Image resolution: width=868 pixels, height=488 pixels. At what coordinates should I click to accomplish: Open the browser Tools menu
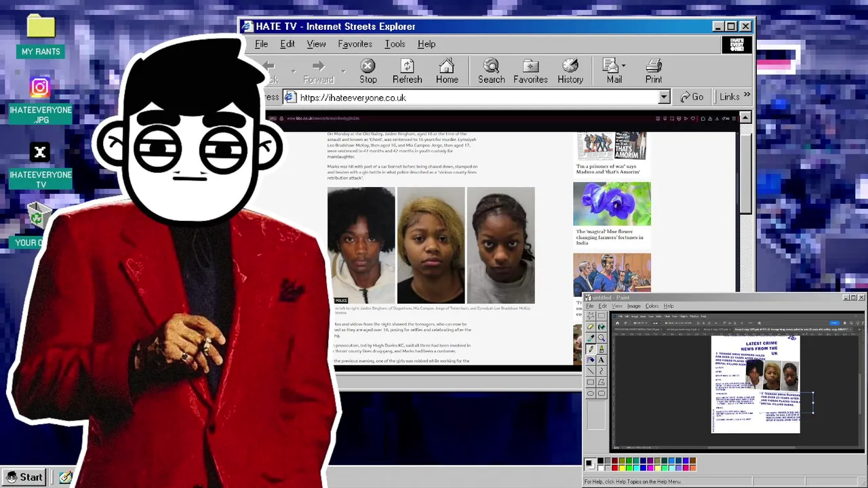click(x=395, y=44)
